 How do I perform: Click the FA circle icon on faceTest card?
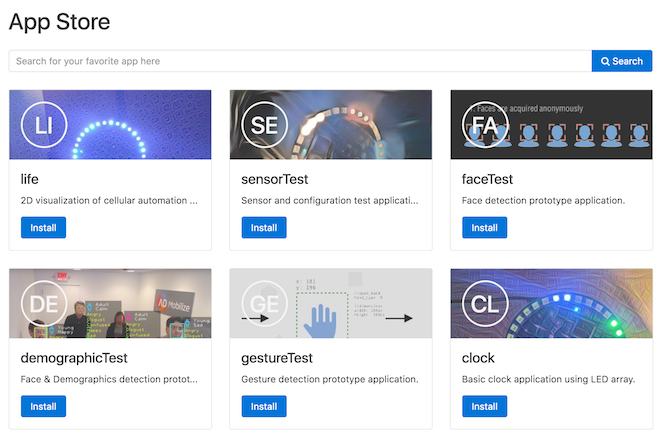tap(485, 125)
